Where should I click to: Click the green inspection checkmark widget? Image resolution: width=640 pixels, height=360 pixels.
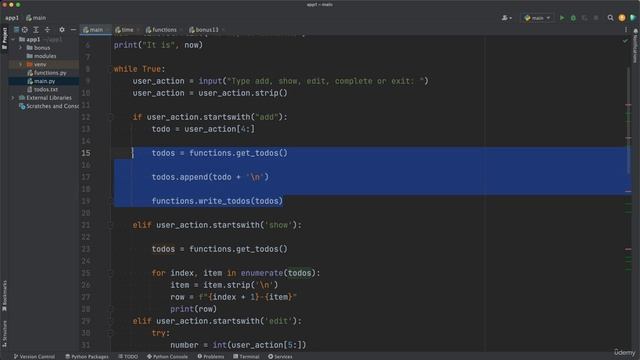tap(625, 41)
